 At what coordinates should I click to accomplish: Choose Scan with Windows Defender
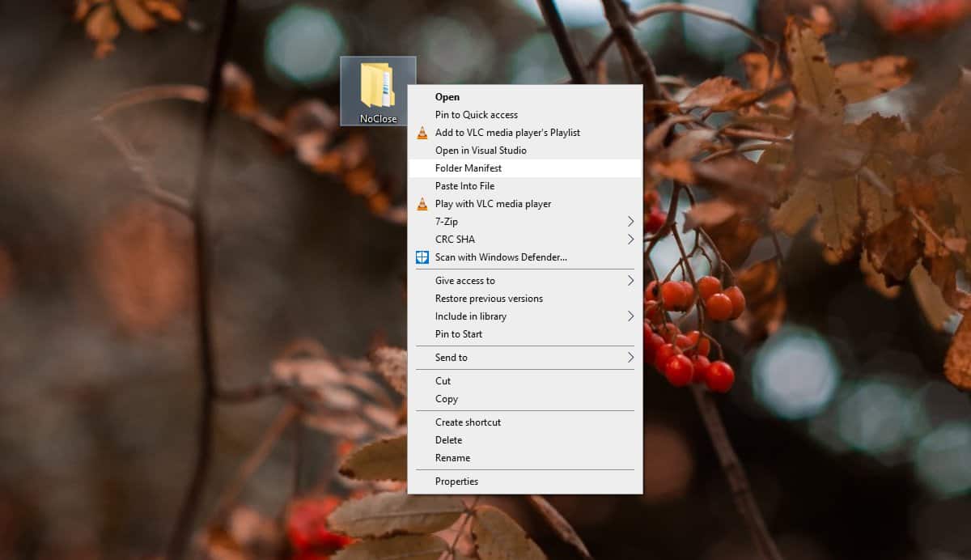pos(525,257)
